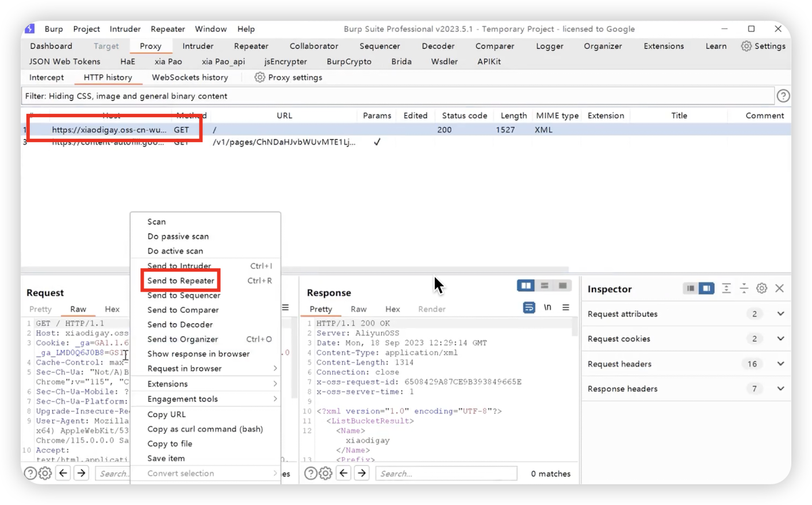Open Proxy settings gear
Screen dimensions: 812x505
click(260, 77)
